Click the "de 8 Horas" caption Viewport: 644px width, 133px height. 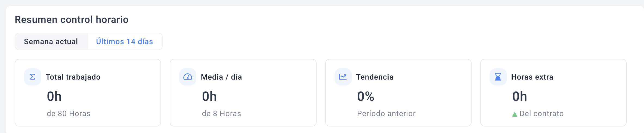(222, 113)
